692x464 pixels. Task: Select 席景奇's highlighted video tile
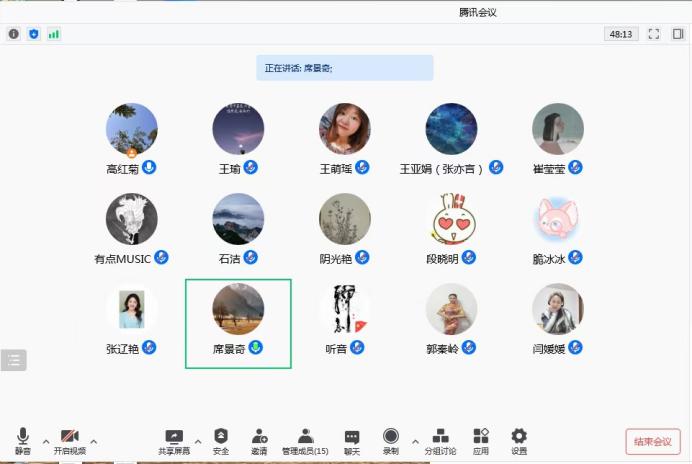pos(238,323)
